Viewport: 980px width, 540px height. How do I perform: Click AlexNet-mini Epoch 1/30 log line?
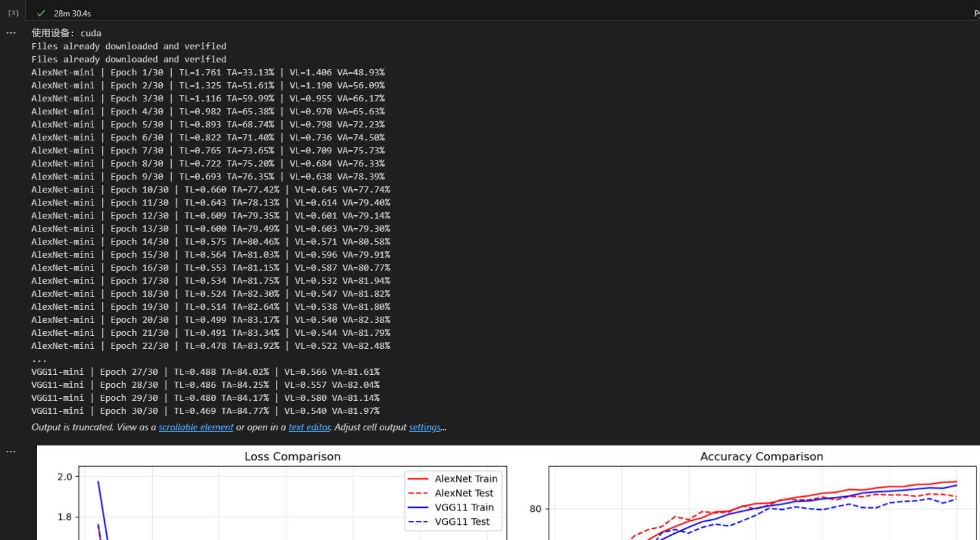208,72
